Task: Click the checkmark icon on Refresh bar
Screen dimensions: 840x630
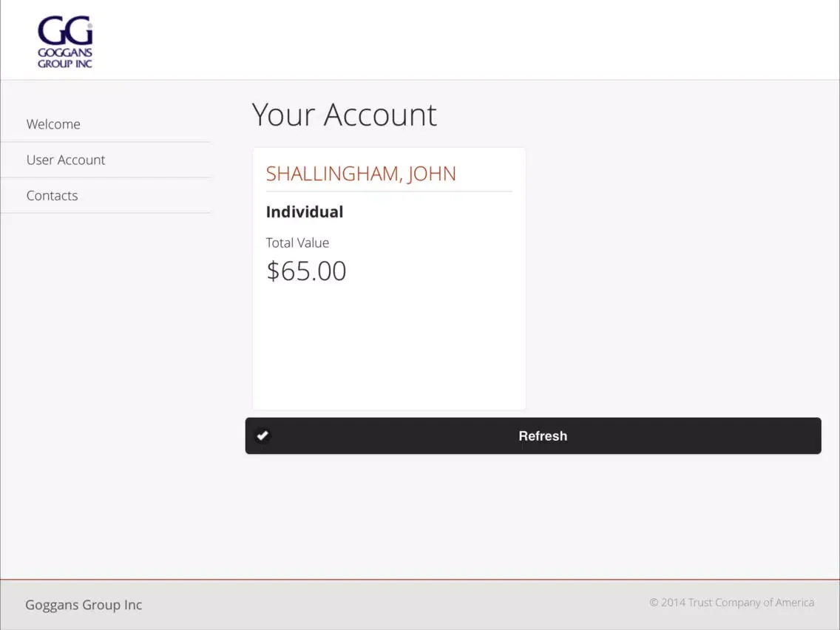Action: [x=262, y=436]
